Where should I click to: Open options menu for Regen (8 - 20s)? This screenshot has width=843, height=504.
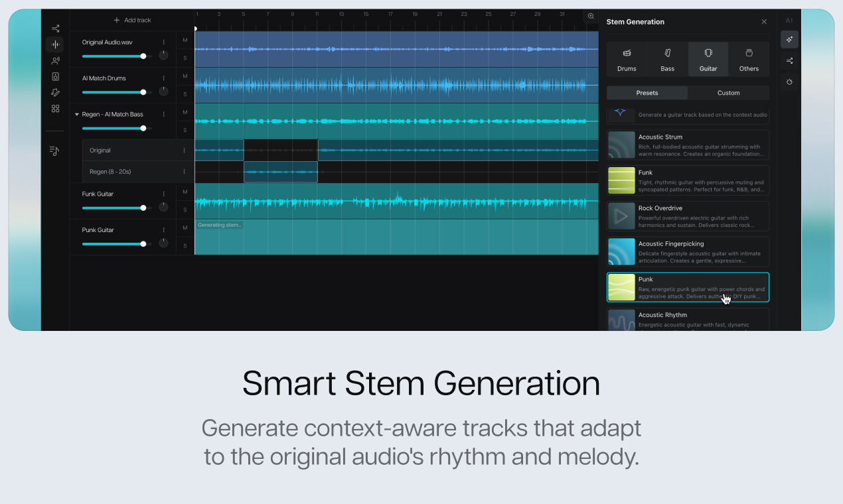185,172
